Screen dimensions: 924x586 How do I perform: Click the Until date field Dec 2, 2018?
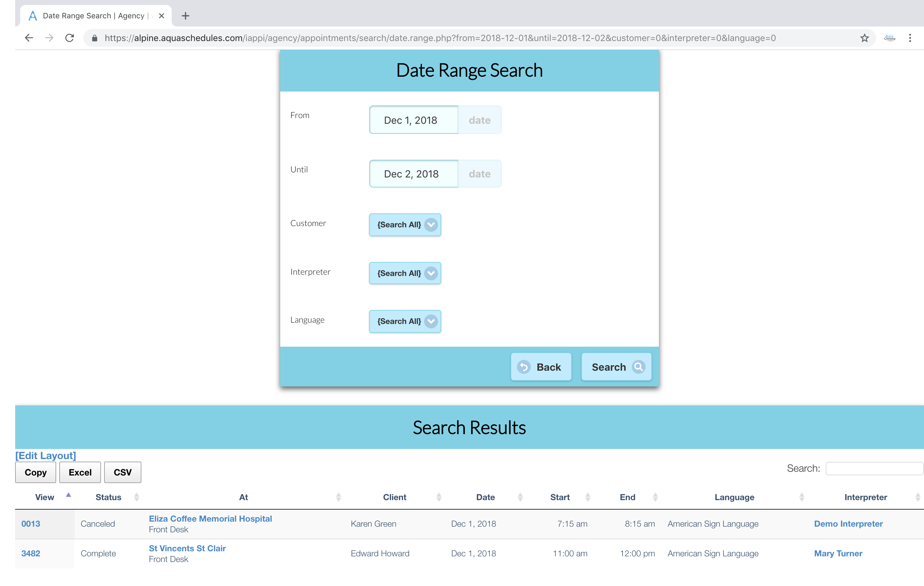coord(414,174)
